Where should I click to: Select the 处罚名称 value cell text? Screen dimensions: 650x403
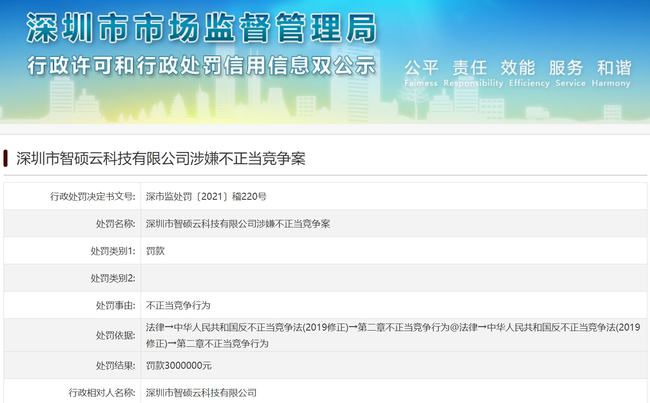click(x=238, y=223)
